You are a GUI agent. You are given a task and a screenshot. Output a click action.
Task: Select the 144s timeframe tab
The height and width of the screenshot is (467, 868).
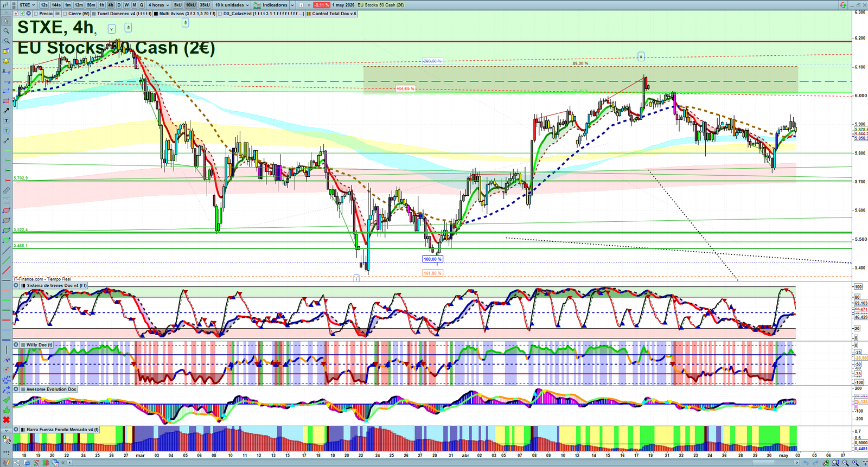(56, 5)
